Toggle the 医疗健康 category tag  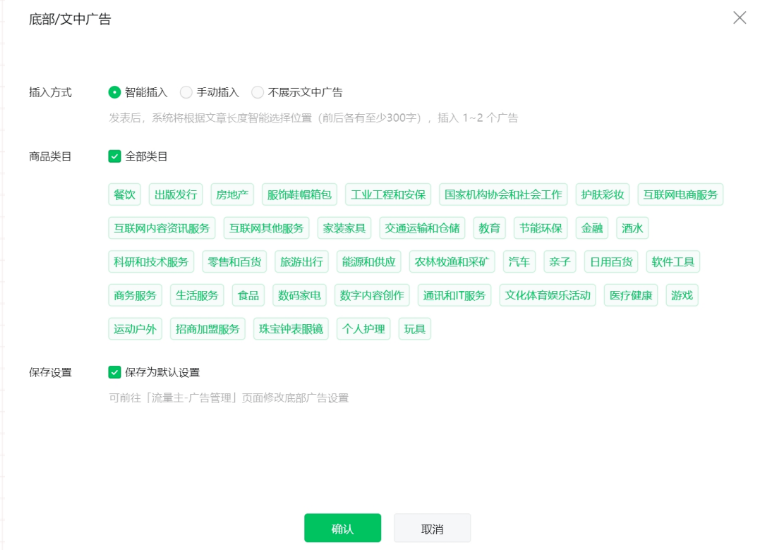click(631, 296)
